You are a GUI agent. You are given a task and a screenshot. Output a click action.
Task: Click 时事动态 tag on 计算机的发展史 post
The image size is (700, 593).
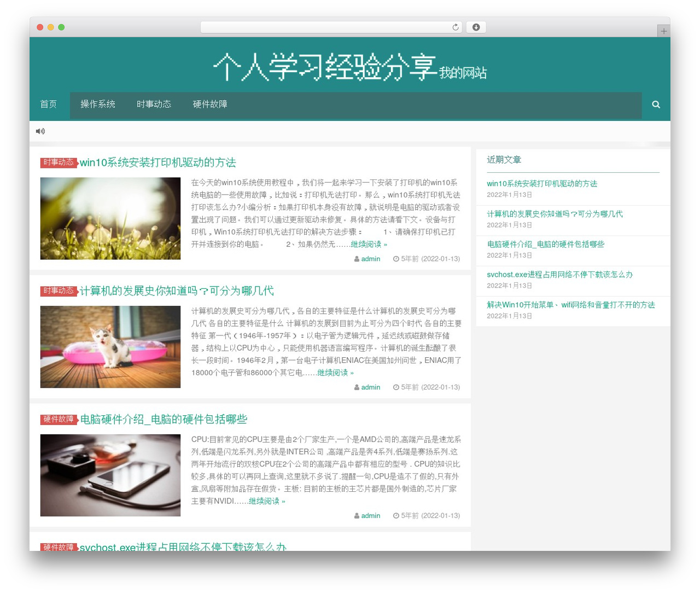pyautogui.click(x=59, y=291)
